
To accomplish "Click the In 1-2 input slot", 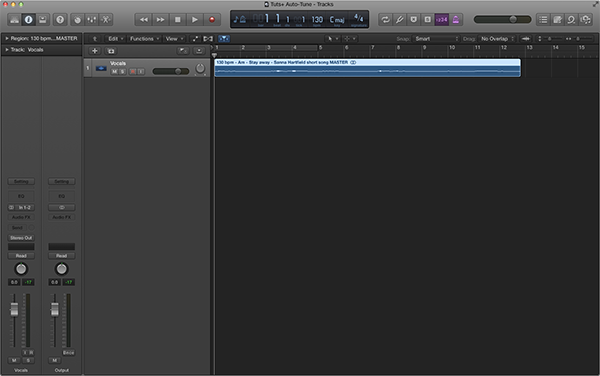I will pos(24,207).
